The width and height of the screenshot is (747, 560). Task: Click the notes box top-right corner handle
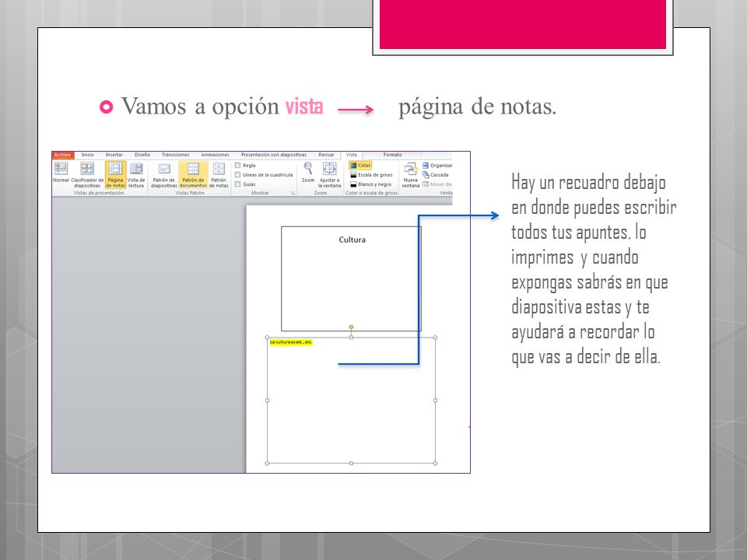435,338
